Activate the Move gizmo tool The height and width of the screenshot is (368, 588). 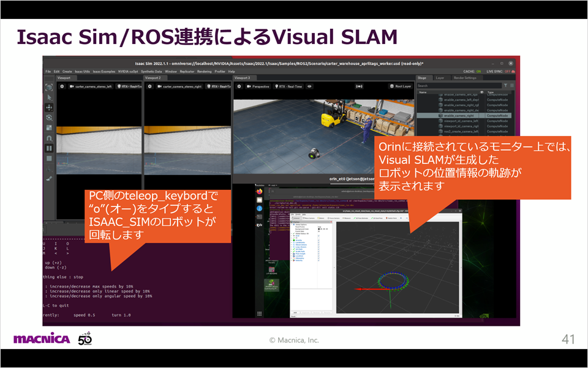point(49,108)
